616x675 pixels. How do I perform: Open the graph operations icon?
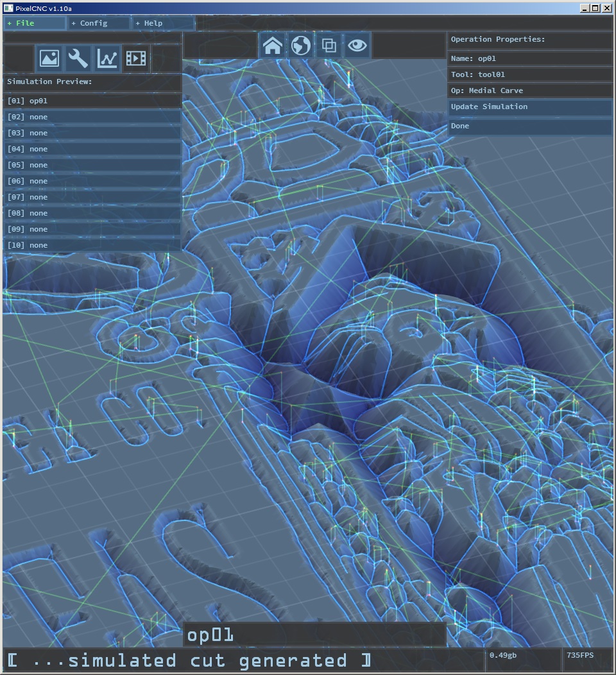[107, 58]
